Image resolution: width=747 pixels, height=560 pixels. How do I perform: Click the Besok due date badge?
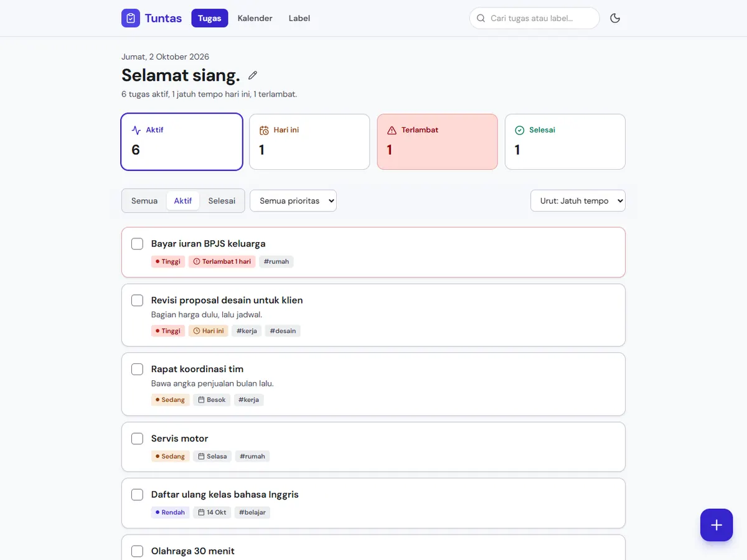pos(212,399)
